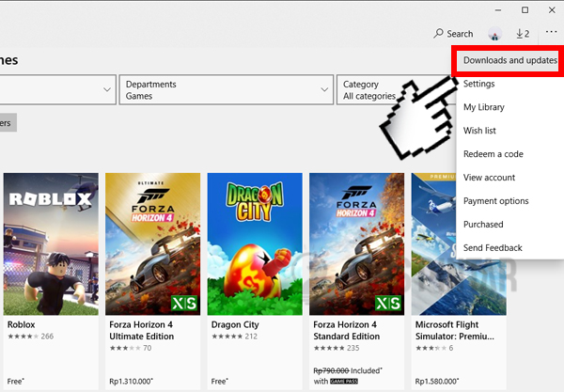Click the Search magnifier button
This screenshot has height=392, width=564.
(x=453, y=34)
